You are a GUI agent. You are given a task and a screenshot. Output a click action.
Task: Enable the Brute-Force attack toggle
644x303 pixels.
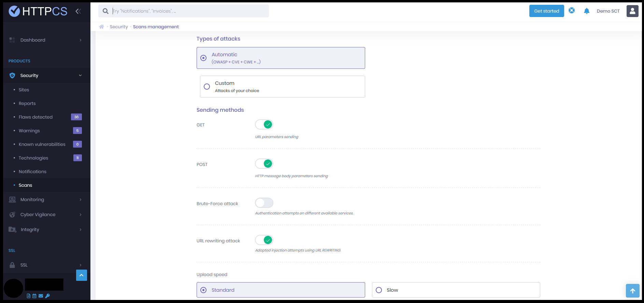point(264,203)
